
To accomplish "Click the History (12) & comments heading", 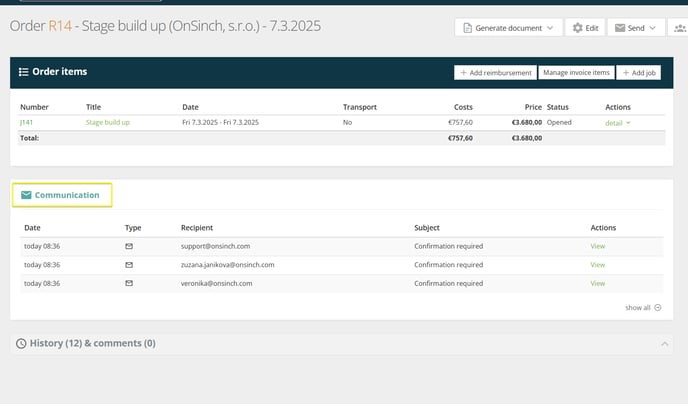I will pos(93,343).
